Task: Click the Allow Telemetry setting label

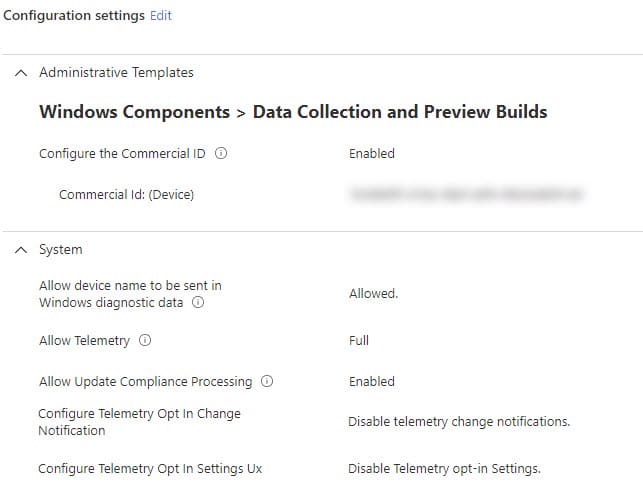Action: coord(84,341)
